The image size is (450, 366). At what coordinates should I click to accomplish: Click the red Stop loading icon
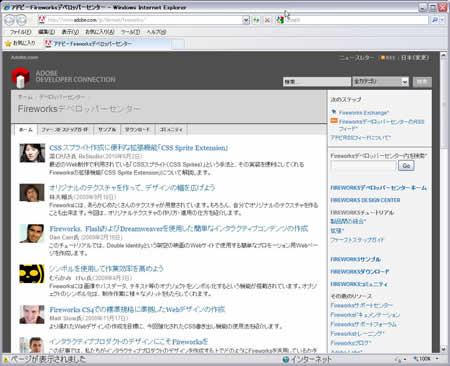pyautogui.click(x=267, y=20)
